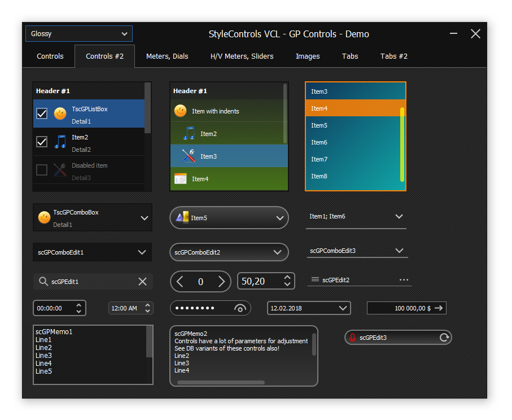This screenshot has height=420, width=512.
Task: Open the 12.02.2018 date picker dropdown
Action: [343, 308]
